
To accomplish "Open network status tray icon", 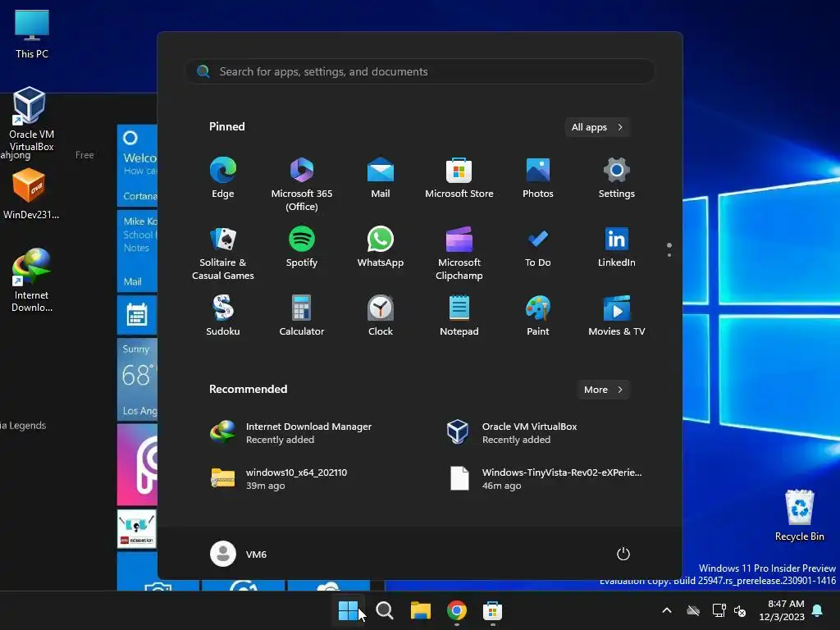I will (x=719, y=610).
